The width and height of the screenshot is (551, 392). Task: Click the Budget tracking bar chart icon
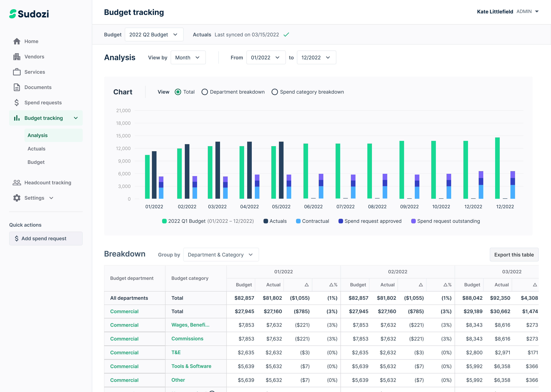(x=17, y=118)
